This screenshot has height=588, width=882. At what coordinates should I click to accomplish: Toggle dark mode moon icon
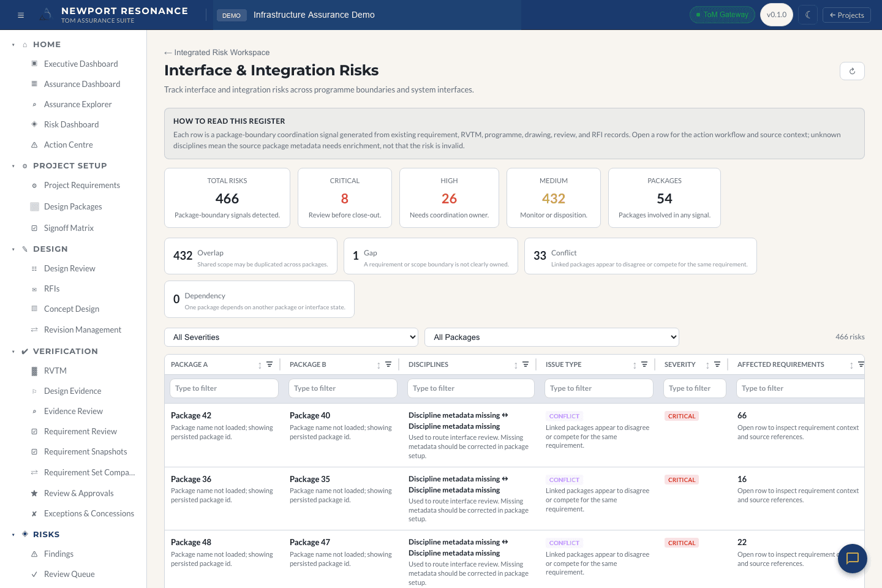[808, 15]
